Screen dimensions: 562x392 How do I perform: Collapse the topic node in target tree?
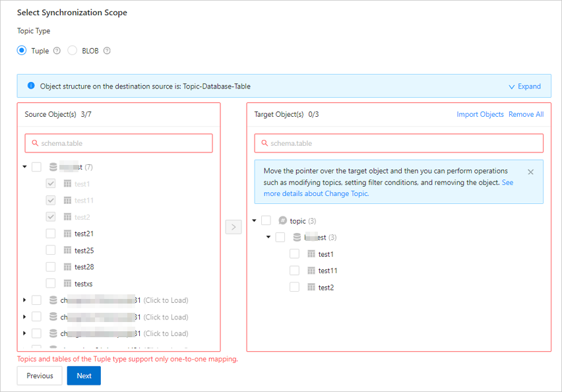pyautogui.click(x=254, y=220)
